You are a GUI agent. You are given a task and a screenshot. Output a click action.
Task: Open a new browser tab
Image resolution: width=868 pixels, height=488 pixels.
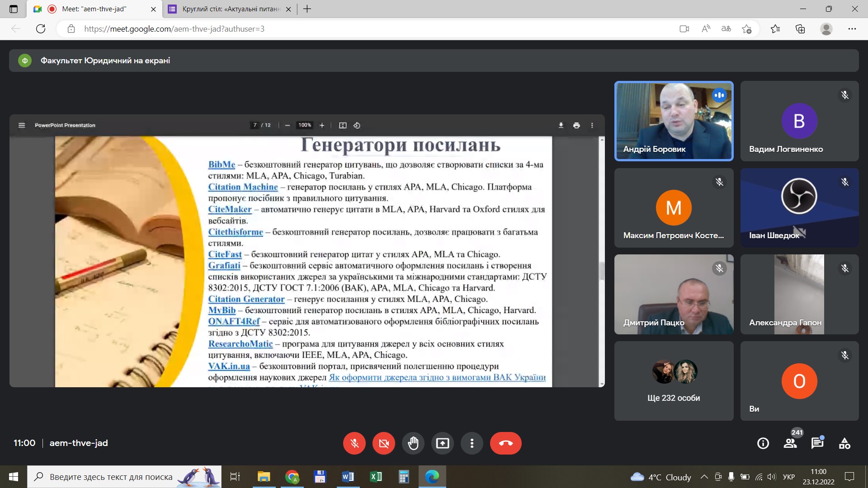click(307, 9)
